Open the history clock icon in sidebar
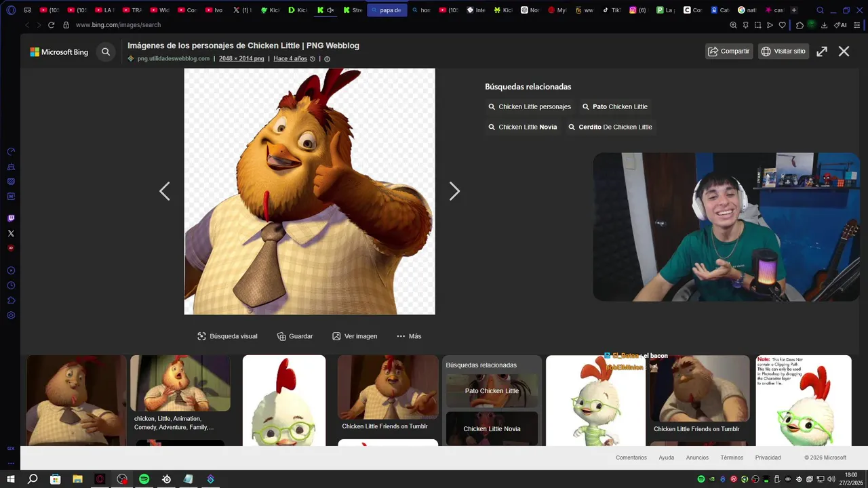Screen dimensions: 868x488 pos(11,285)
